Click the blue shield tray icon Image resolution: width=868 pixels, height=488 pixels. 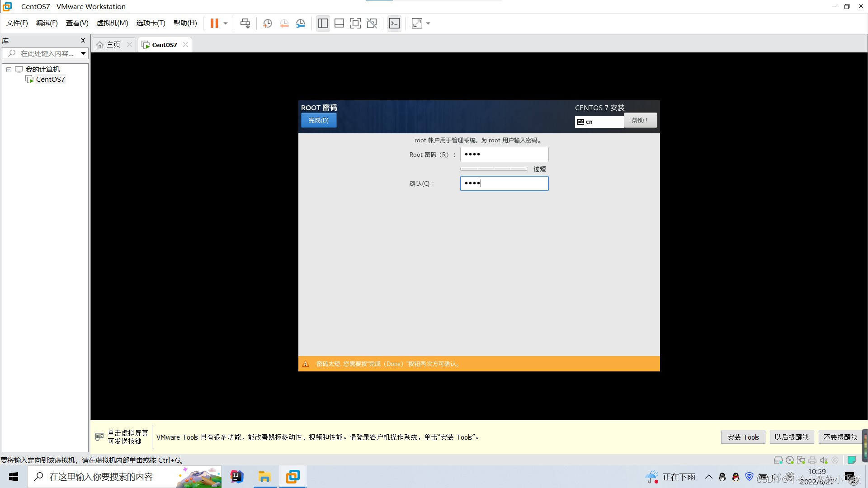[749, 477]
